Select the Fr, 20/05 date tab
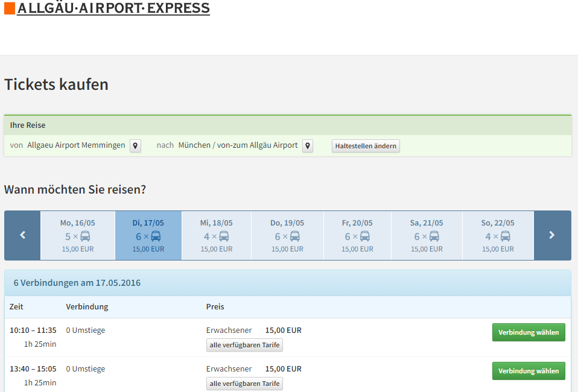Screen dimensions: 578x392 (357, 235)
